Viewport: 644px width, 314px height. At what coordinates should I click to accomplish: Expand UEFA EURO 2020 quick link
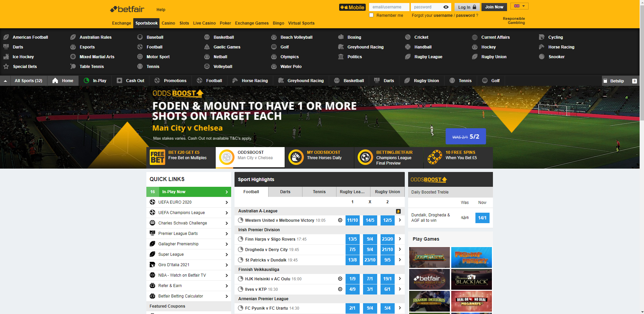tap(226, 202)
